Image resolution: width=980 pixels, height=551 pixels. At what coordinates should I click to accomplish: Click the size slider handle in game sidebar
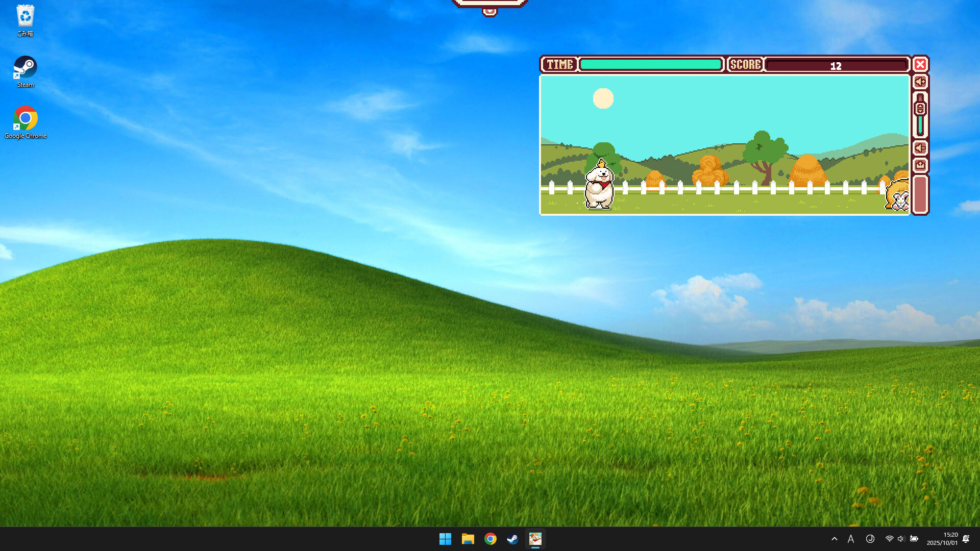(x=920, y=109)
